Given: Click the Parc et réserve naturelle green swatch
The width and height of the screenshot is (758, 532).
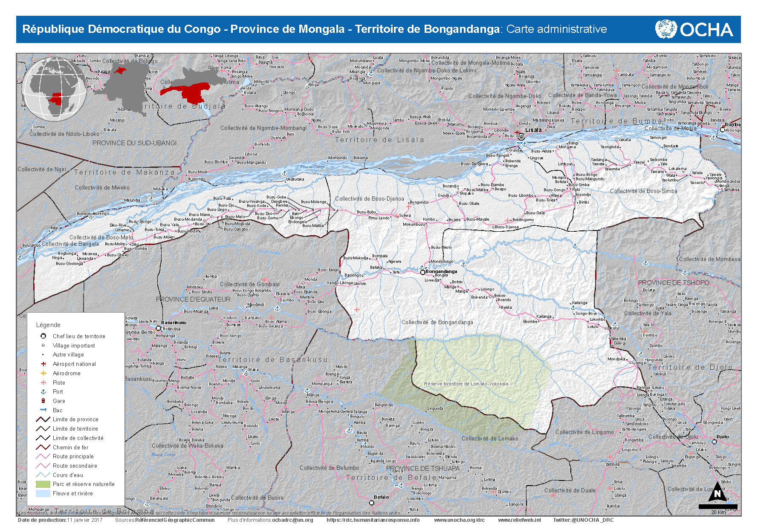Looking at the screenshot, I should pyautogui.click(x=43, y=484).
